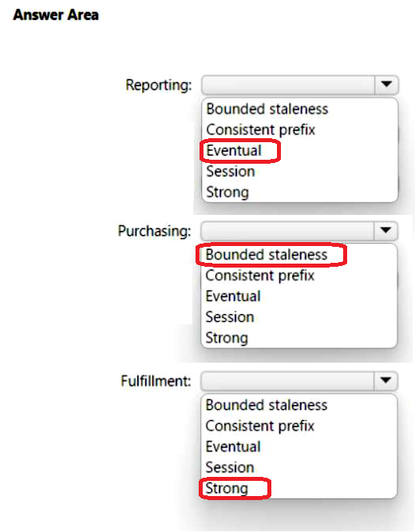
Task: Select Eventual in the Fulfillment list
Action: 233,447
